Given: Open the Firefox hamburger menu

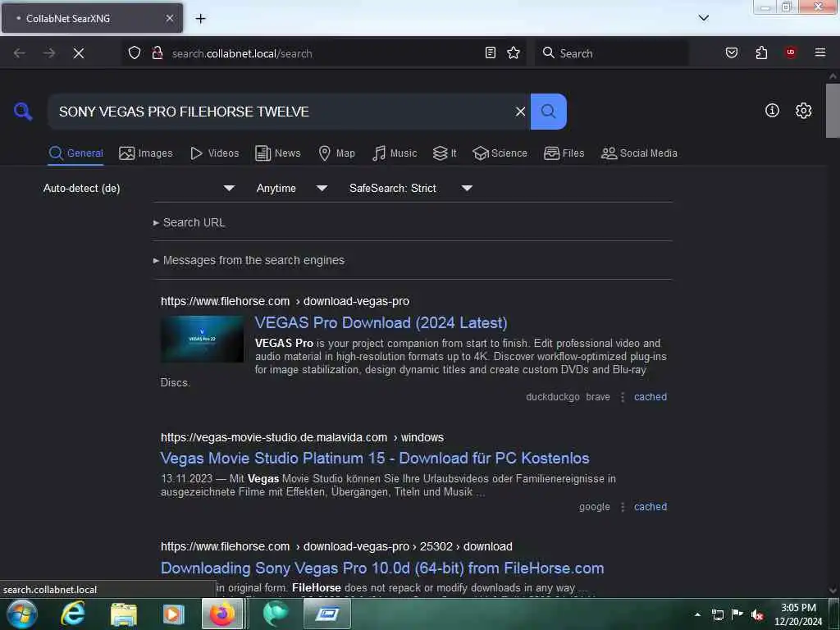Looking at the screenshot, I should (x=819, y=52).
